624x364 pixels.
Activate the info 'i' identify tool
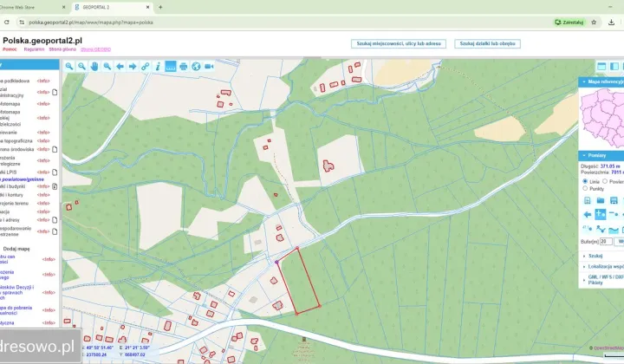tap(158, 67)
